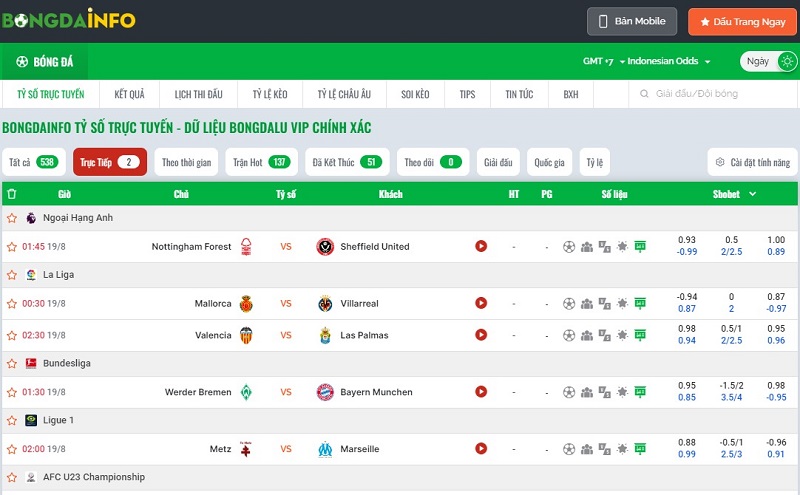Screen dimensions: 800x495
Task: Focus the Giải đấu/Đội bóng search field
Action: pos(713,94)
